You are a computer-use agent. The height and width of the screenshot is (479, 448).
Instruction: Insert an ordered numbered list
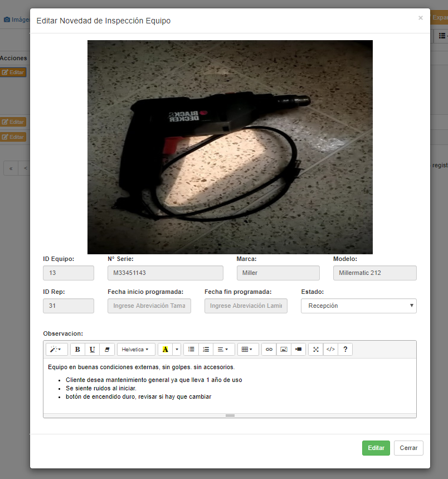coord(206,350)
